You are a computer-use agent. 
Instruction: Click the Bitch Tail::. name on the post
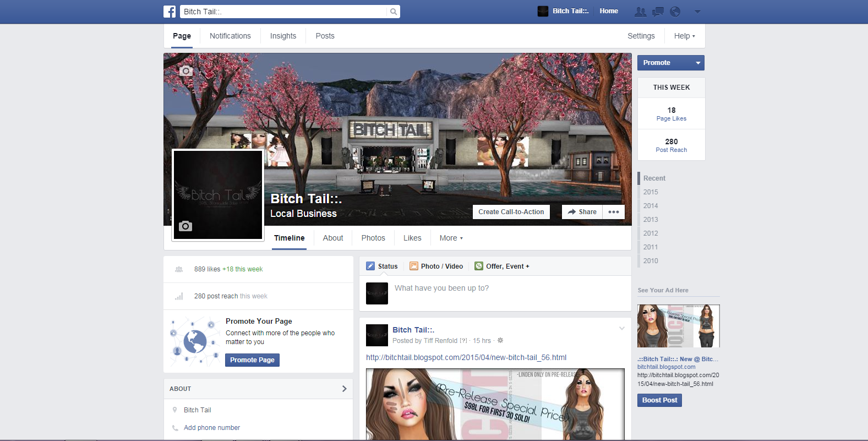(x=413, y=330)
